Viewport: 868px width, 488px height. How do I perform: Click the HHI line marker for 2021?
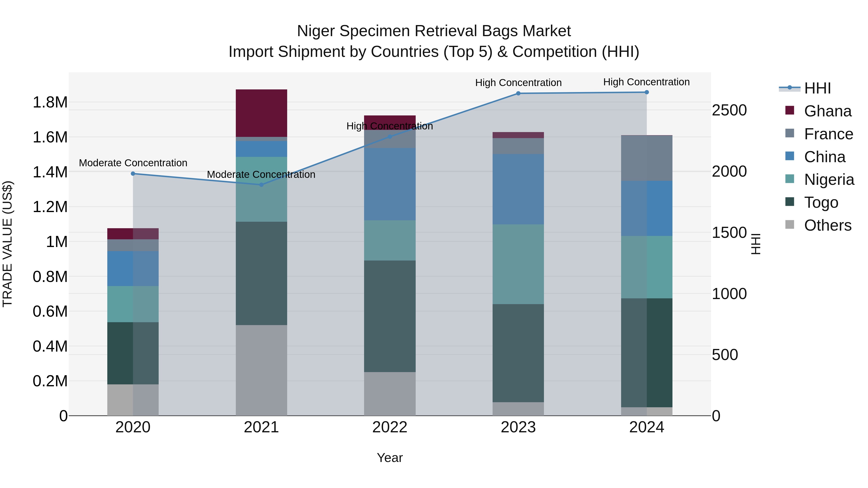(261, 185)
